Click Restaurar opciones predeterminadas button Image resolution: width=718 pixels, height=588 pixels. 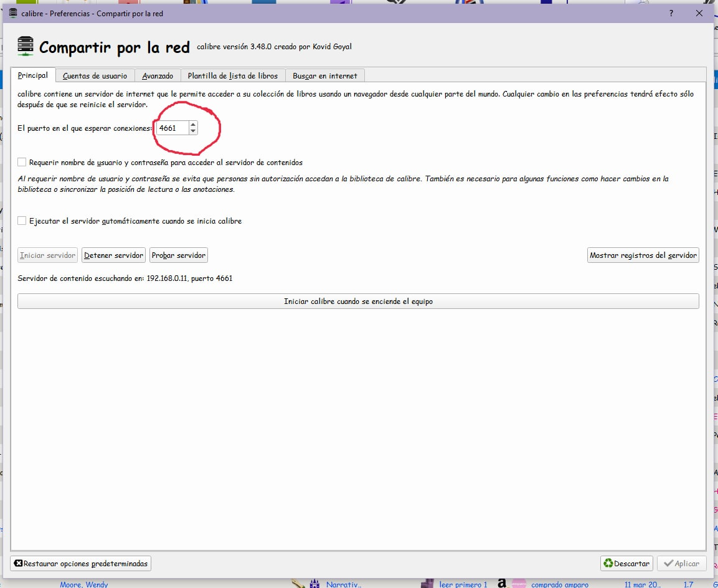(80, 563)
